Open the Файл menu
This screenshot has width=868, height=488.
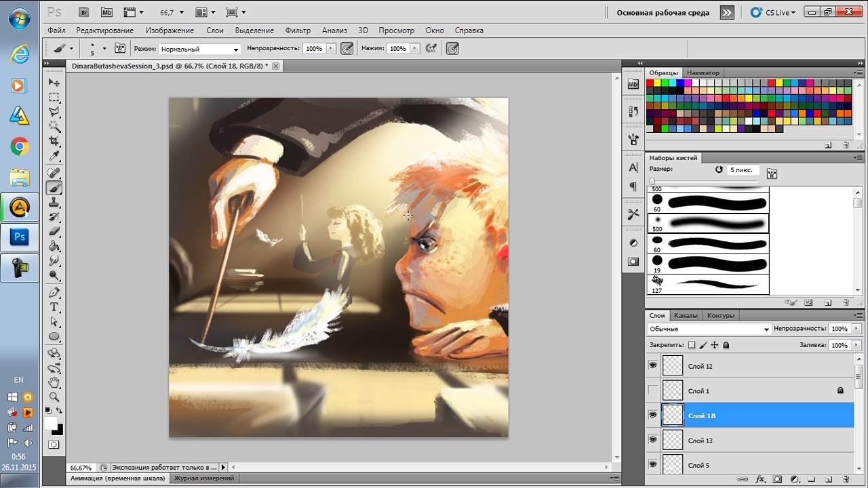click(x=57, y=30)
